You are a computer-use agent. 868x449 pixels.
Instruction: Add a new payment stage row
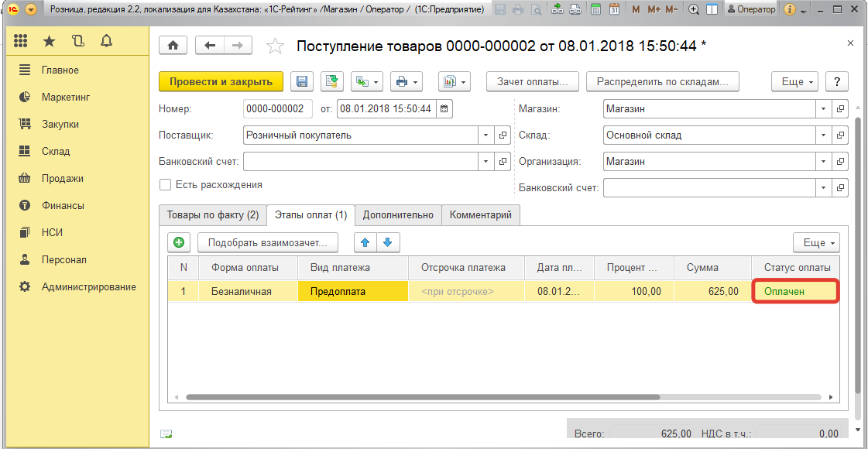click(179, 242)
